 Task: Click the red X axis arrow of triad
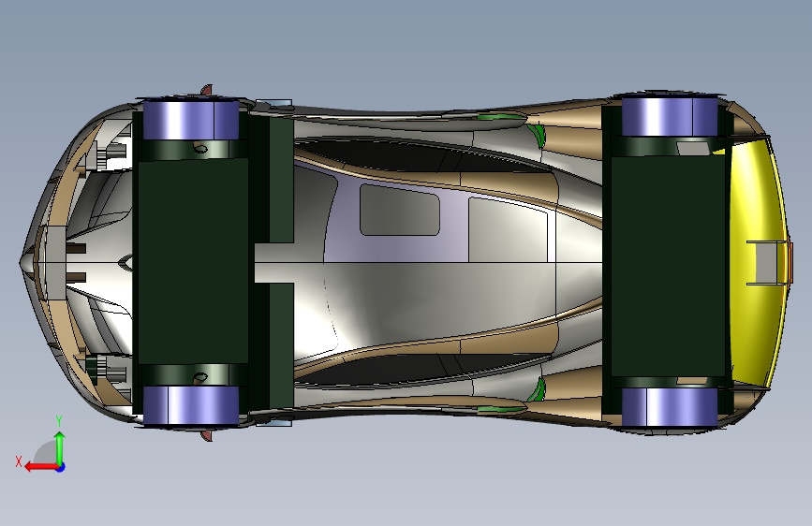tap(40, 467)
